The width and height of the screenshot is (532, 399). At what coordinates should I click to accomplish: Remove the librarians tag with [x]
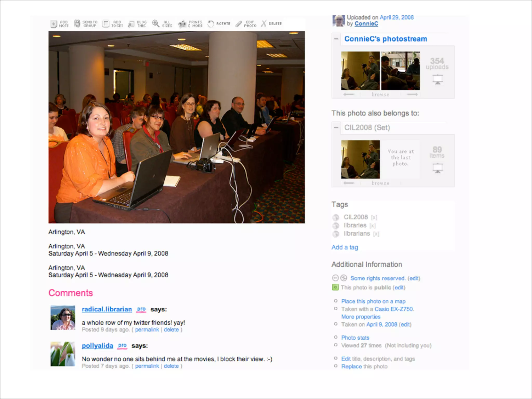point(376,234)
